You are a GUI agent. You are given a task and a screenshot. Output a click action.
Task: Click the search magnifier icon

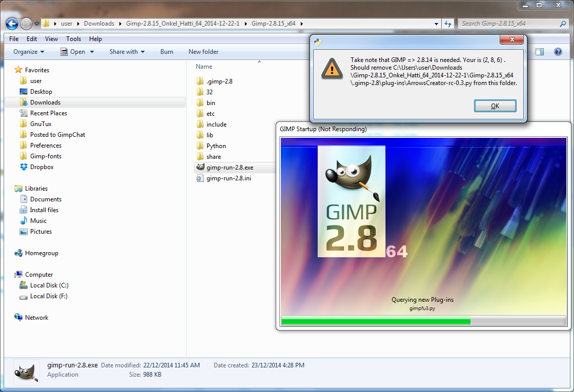(563, 24)
